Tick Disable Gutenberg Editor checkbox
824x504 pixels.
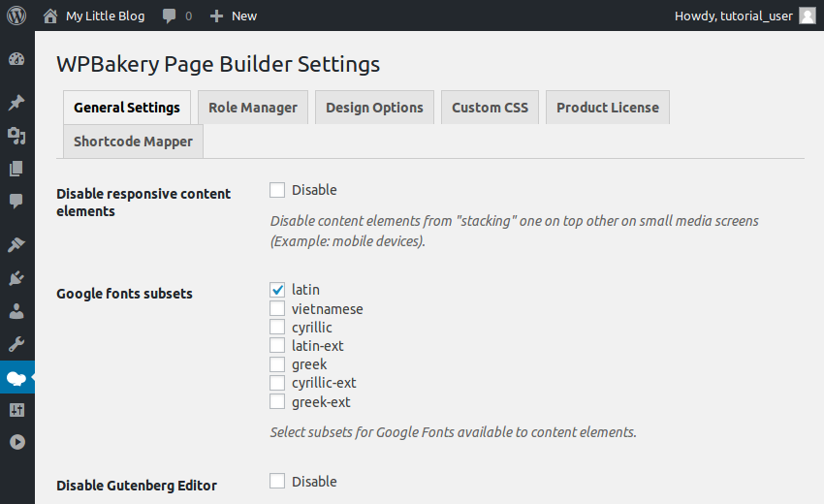[277, 481]
